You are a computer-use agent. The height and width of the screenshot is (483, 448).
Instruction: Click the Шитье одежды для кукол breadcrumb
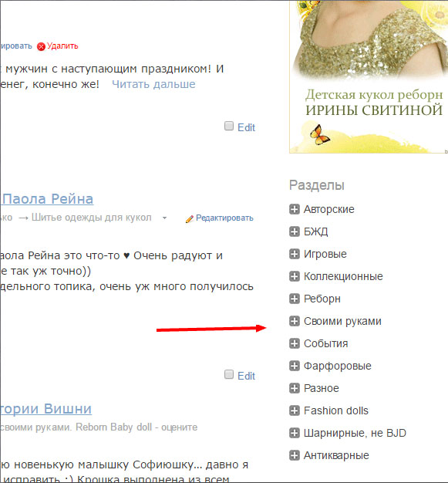point(92,218)
